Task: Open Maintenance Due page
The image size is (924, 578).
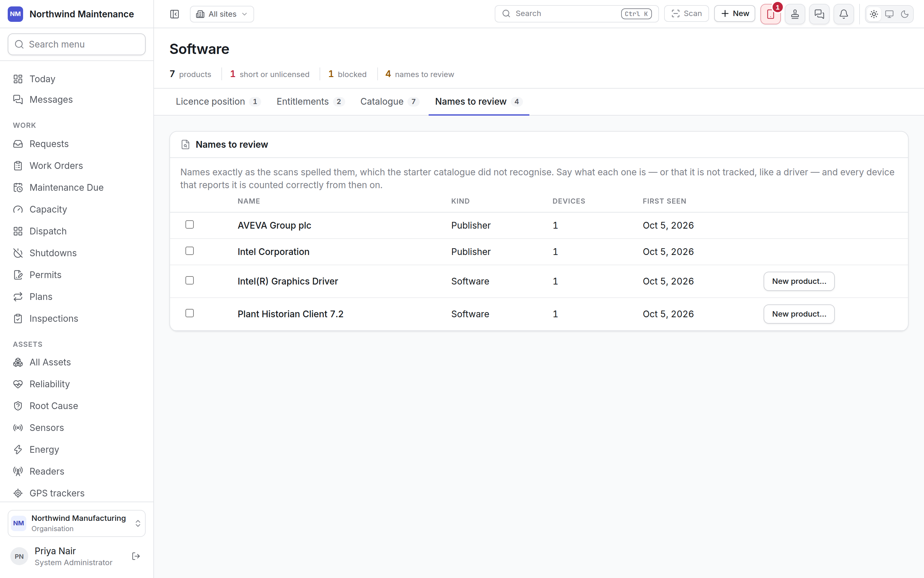Action: 76,187
